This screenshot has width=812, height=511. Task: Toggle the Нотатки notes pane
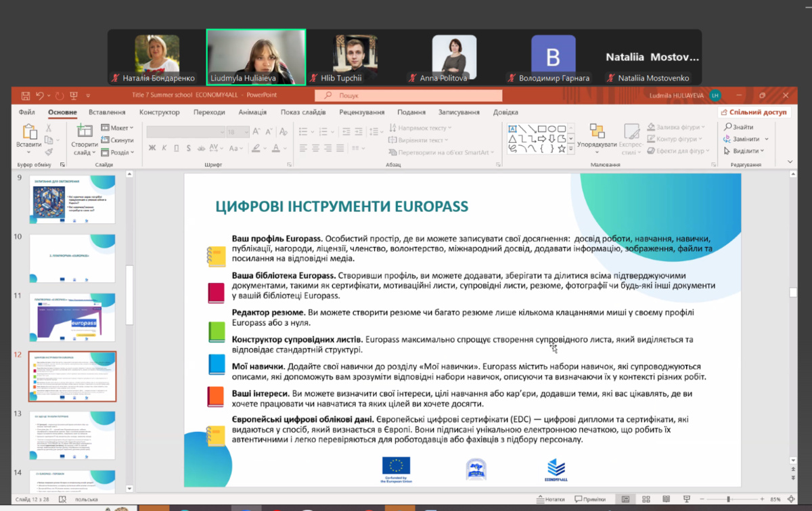tap(549, 499)
